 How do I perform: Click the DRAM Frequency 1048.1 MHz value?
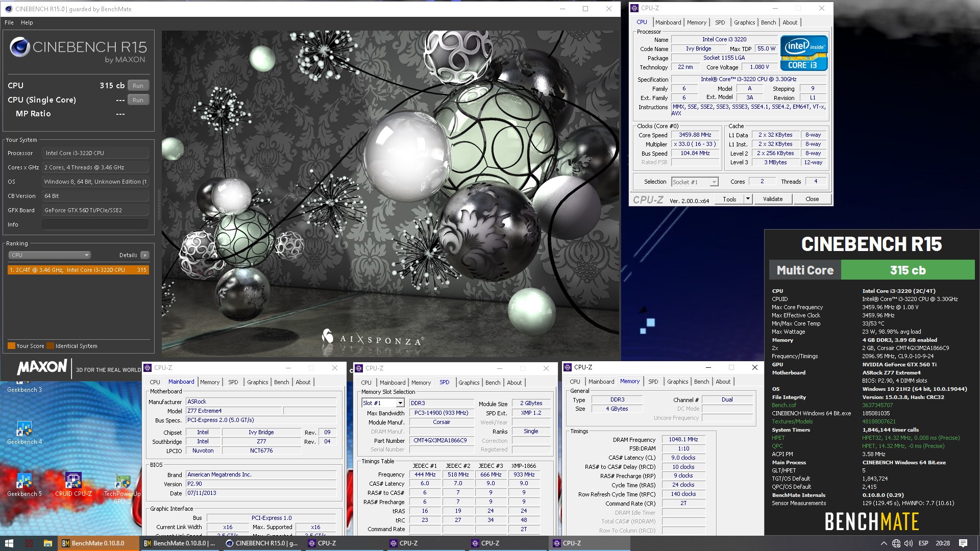click(x=683, y=439)
